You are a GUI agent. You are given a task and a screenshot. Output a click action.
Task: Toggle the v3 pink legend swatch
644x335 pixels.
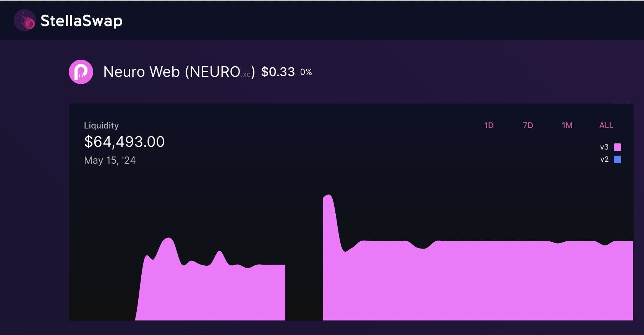pyautogui.click(x=617, y=147)
